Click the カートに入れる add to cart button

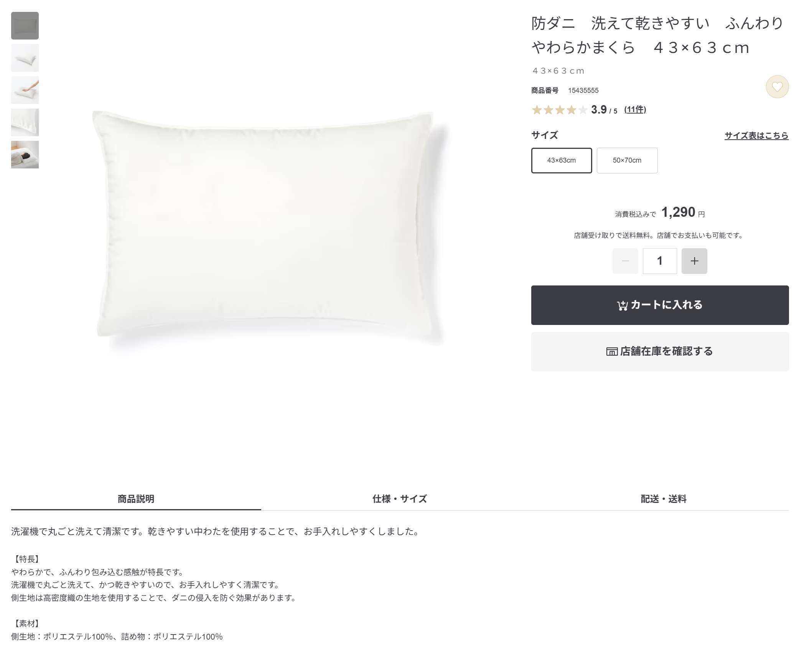(x=660, y=305)
